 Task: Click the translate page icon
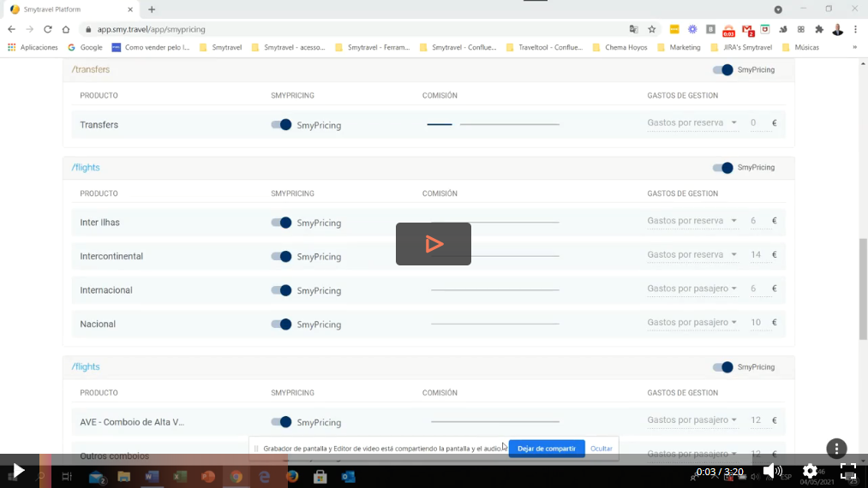[633, 29]
